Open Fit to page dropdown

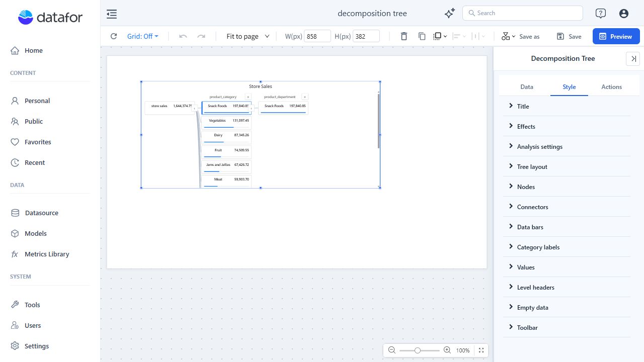(248, 36)
